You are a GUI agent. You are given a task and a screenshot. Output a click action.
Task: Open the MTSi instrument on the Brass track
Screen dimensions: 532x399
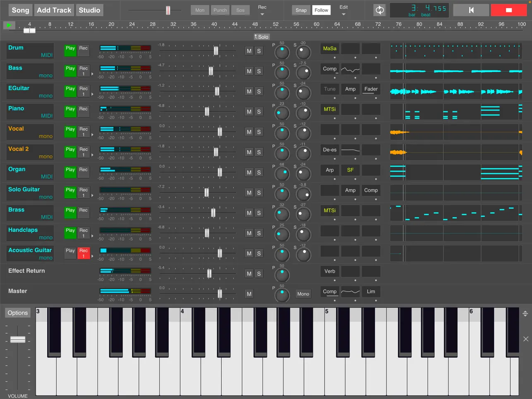(x=329, y=210)
